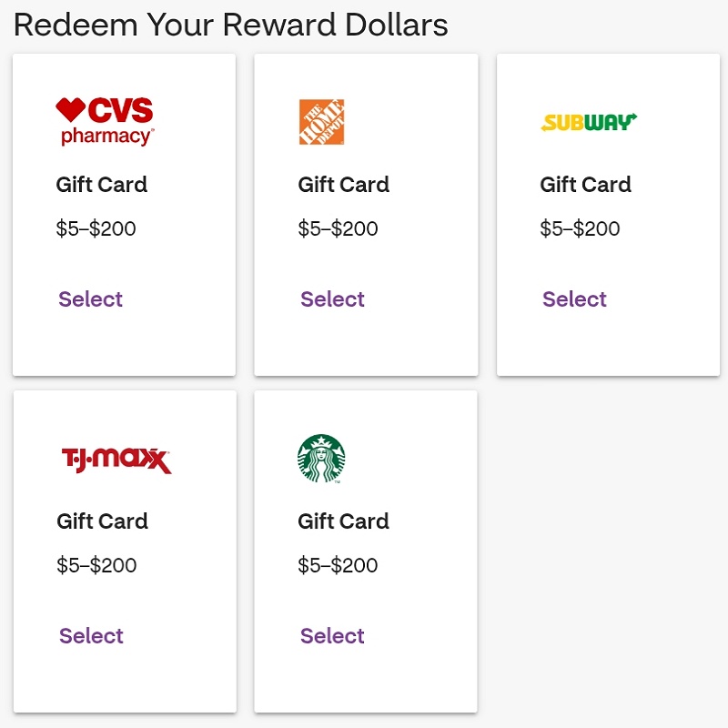Click The Home Depot logo
The height and width of the screenshot is (728, 728).
point(322,122)
